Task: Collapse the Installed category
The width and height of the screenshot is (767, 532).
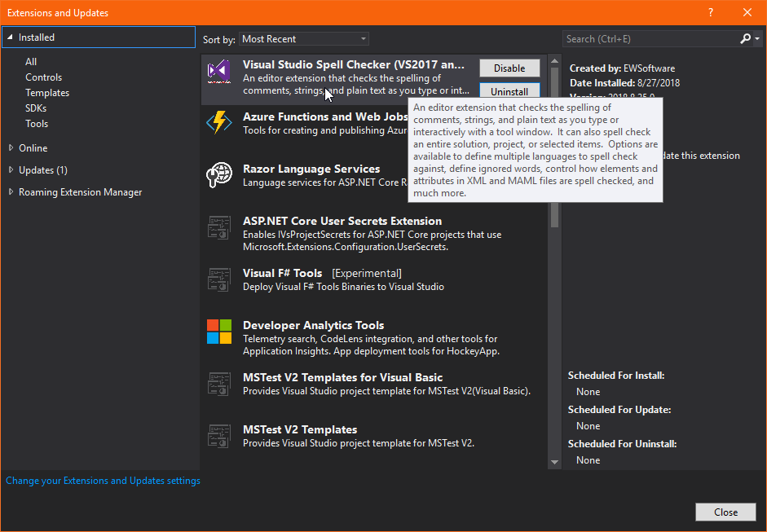Action: tap(11, 37)
